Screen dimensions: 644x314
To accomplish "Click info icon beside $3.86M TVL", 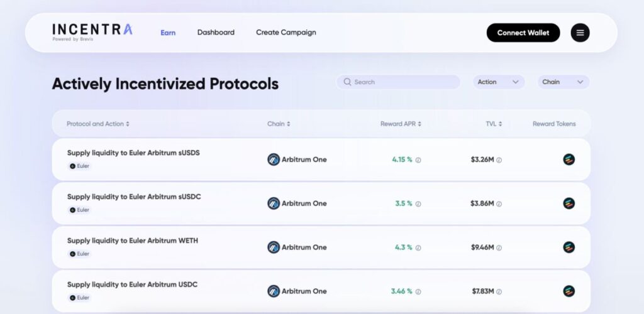I will [x=499, y=204].
